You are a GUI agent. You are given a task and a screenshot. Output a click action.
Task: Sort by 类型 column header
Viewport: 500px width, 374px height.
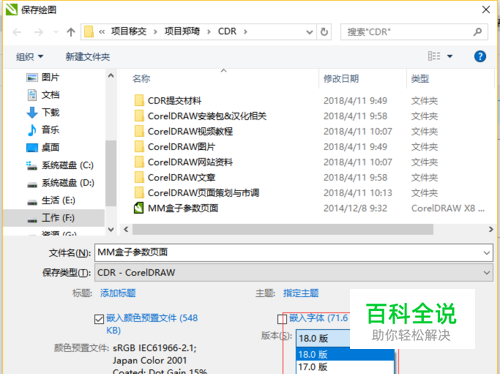click(x=420, y=79)
